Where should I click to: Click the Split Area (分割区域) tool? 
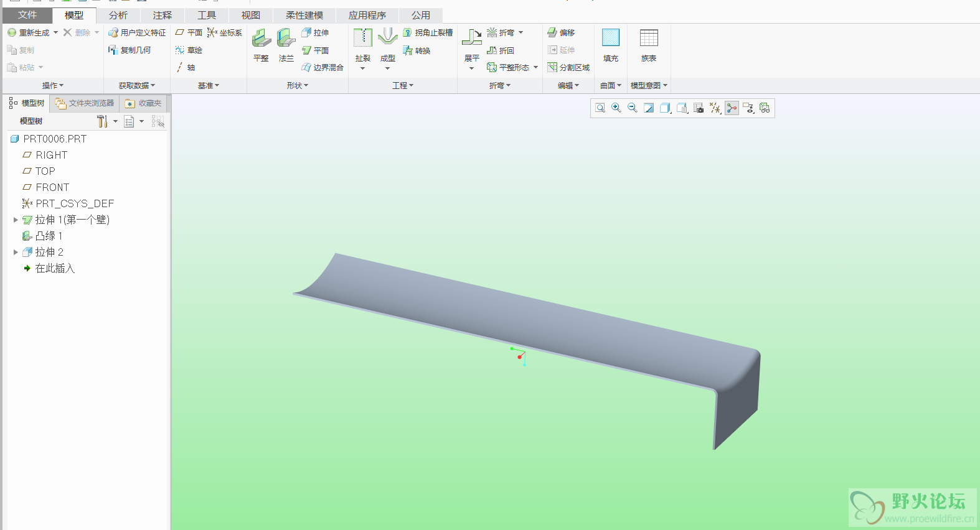click(568, 67)
